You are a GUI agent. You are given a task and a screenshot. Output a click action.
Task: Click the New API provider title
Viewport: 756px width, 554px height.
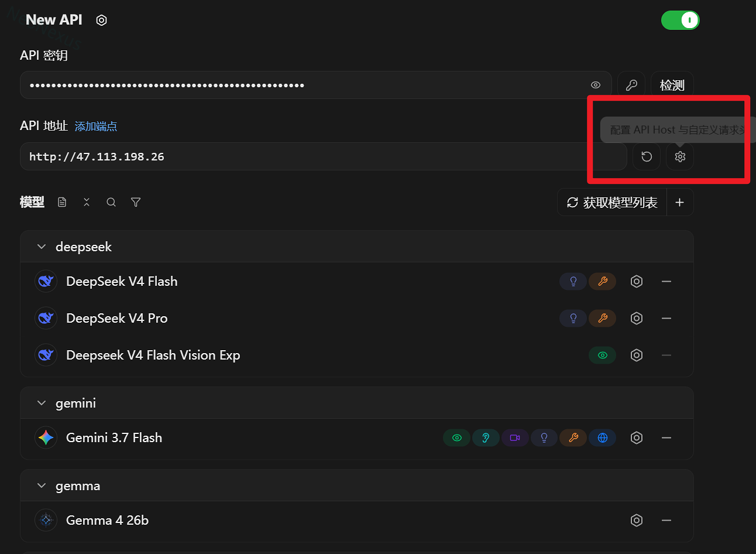[x=54, y=20]
